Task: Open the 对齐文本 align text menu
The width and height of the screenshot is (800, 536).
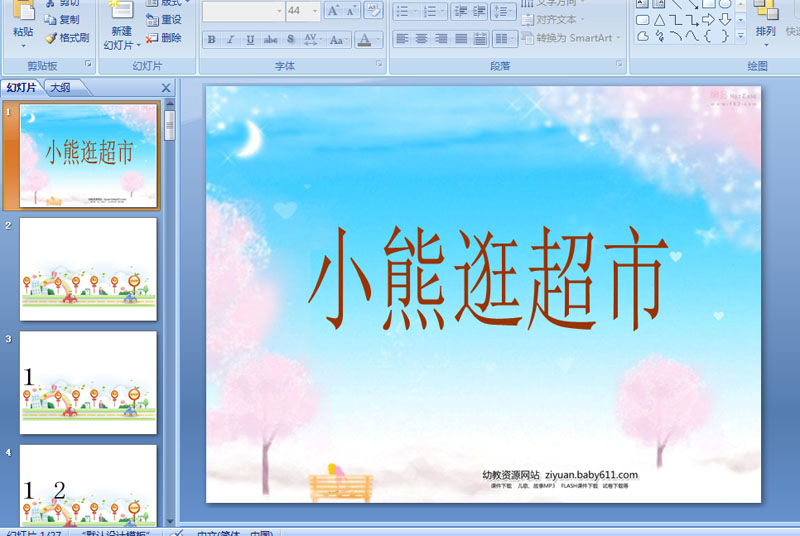Action: (x=553, y=20)
